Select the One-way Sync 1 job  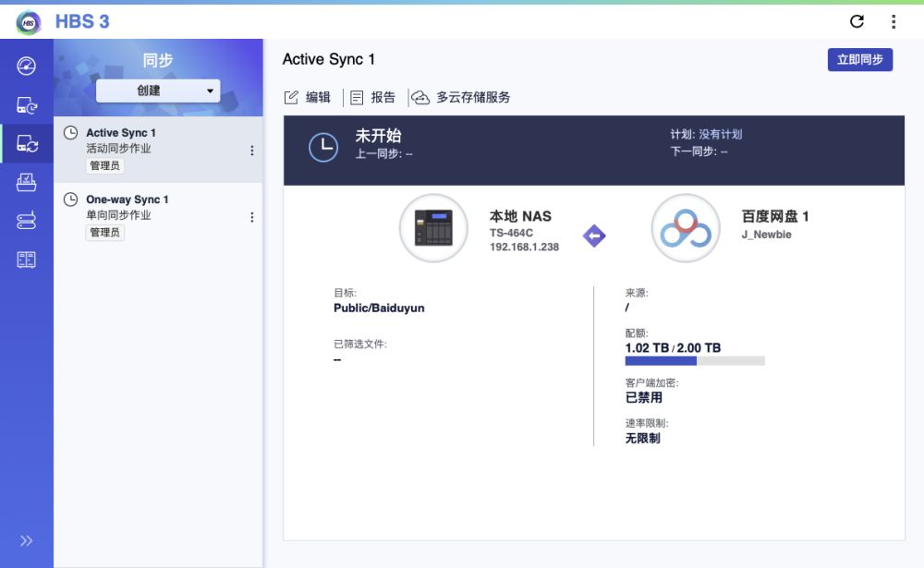point(158,215)
